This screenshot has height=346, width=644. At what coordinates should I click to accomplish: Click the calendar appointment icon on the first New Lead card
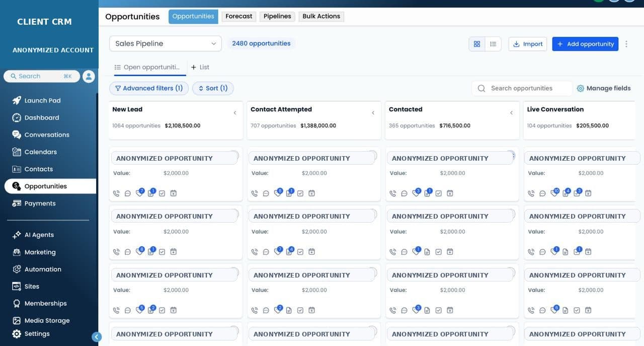point(174,193)
